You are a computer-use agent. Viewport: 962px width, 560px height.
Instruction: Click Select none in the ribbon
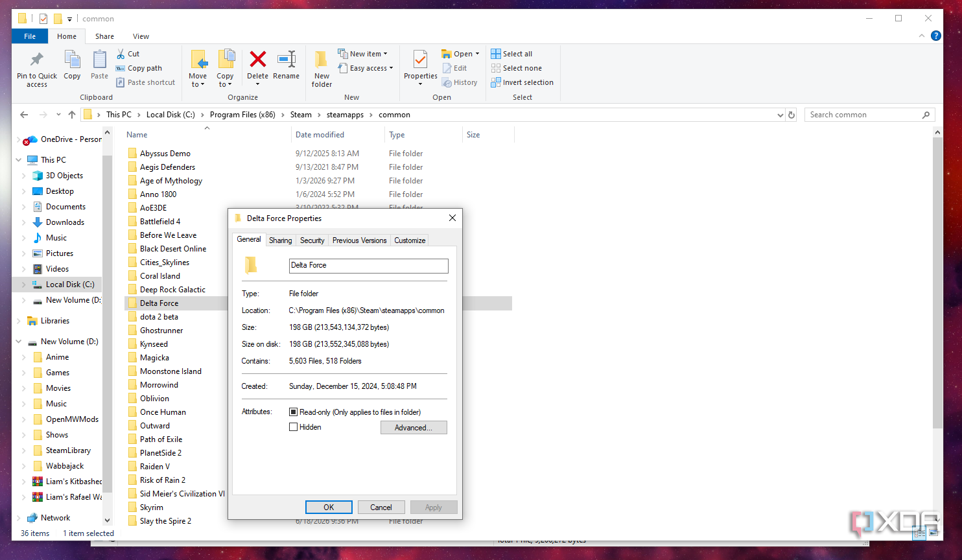point(517,68)
